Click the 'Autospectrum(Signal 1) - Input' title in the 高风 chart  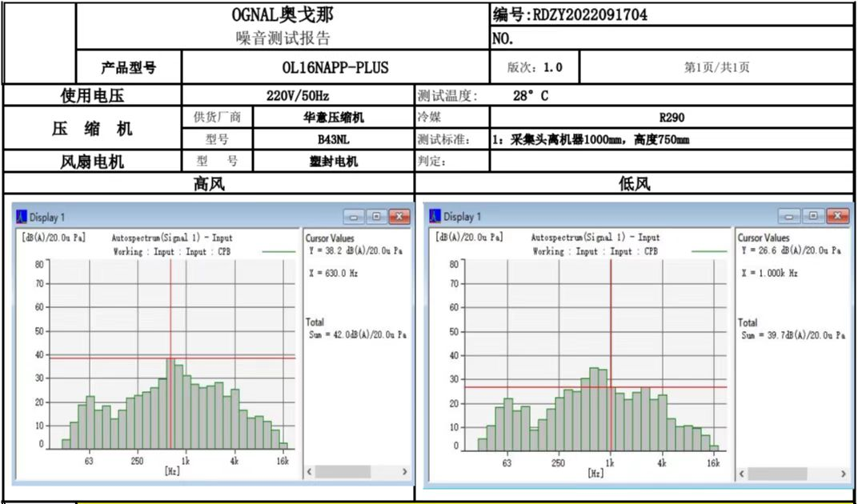172,238
